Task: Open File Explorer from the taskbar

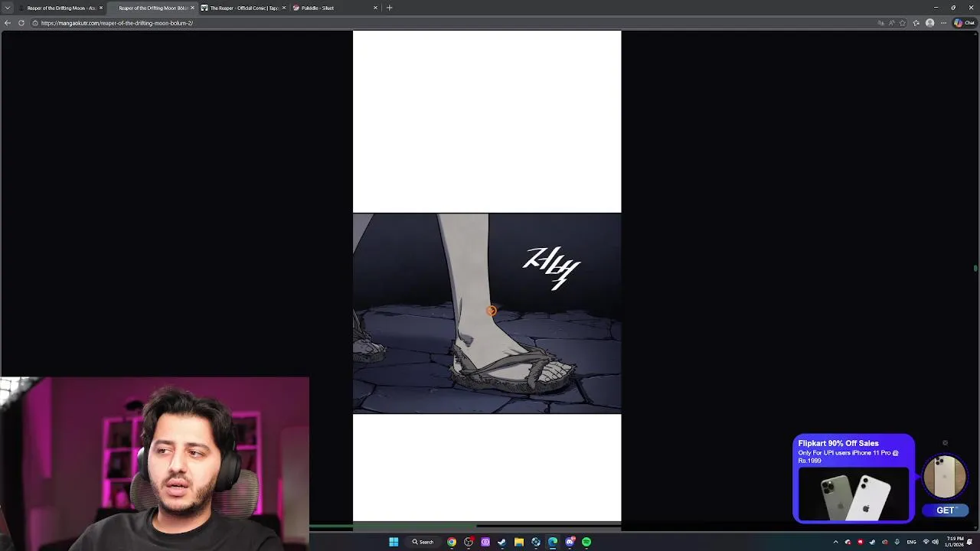Action: (x=518, y=542)
